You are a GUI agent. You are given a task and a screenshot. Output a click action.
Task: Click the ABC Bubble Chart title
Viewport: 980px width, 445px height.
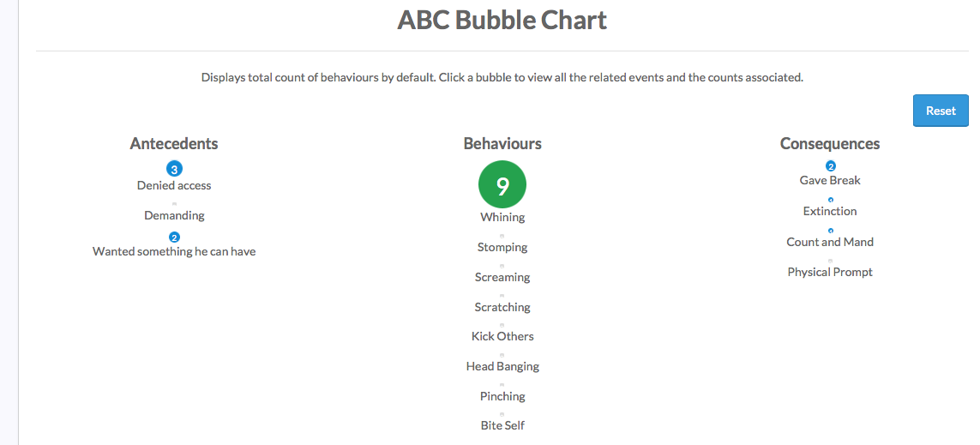click(502, 20)
